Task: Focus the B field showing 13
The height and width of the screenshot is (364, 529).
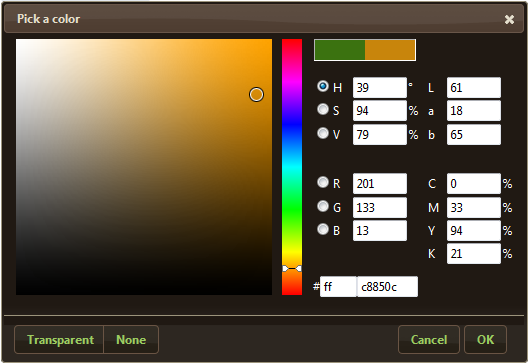Action: (x=380, y=231)
